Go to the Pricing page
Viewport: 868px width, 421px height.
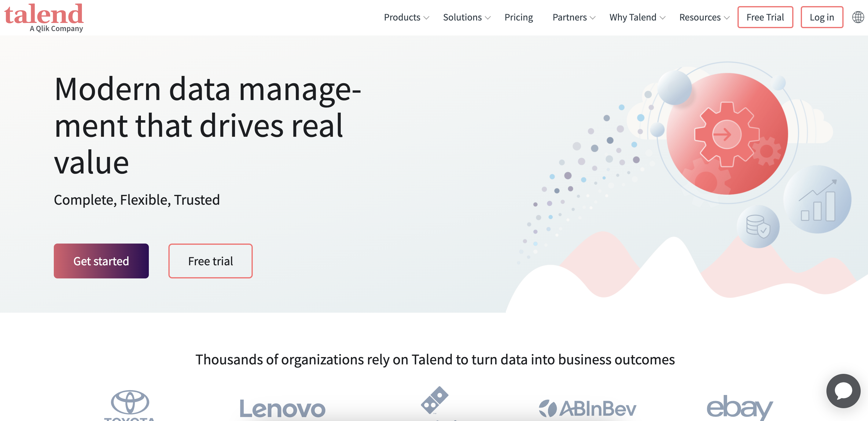[519, 17]
